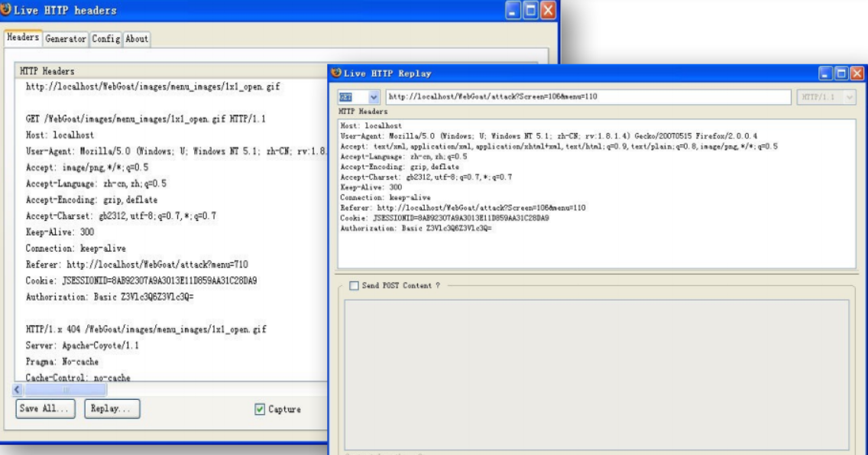
Task: Select the Cache-Control: no-cache line
Action: pos(78,378)
